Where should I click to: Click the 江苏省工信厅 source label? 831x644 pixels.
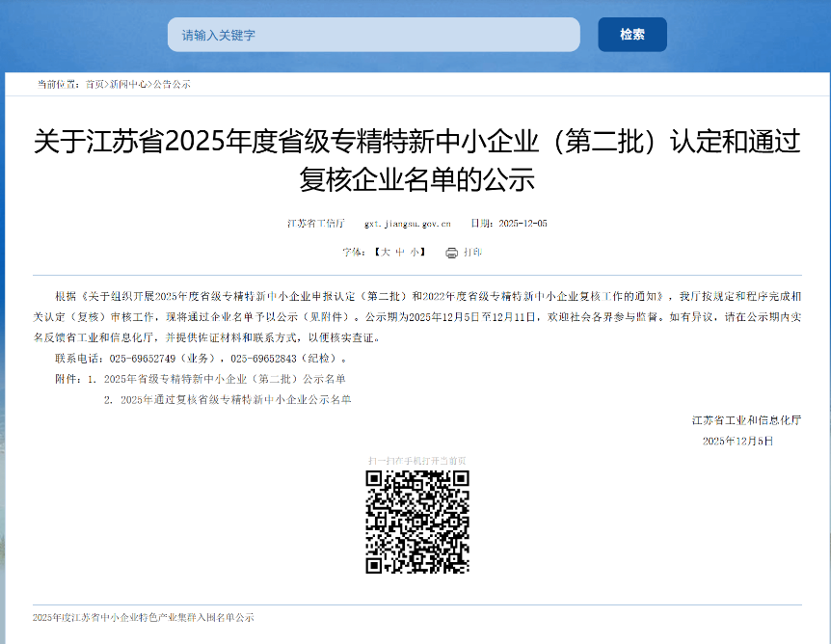click(315, 224)
